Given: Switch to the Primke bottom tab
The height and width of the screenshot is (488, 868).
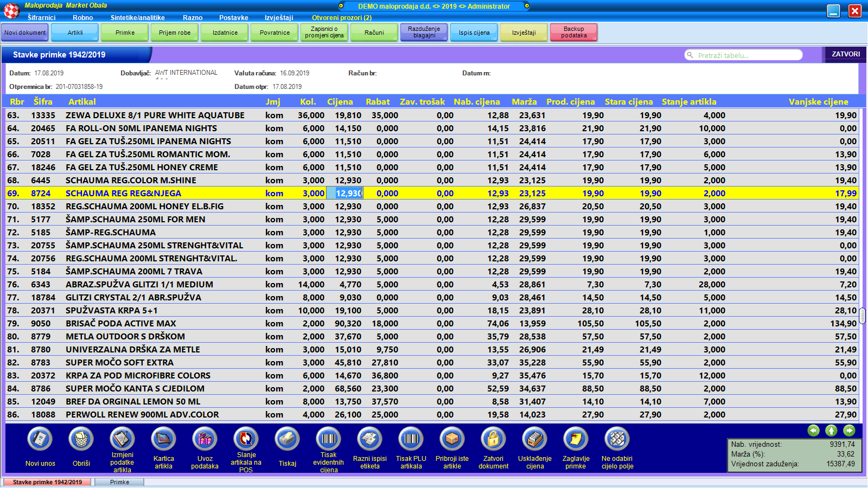Looking at the screenshot, I should pyautogui.click(x=119, y=482).
